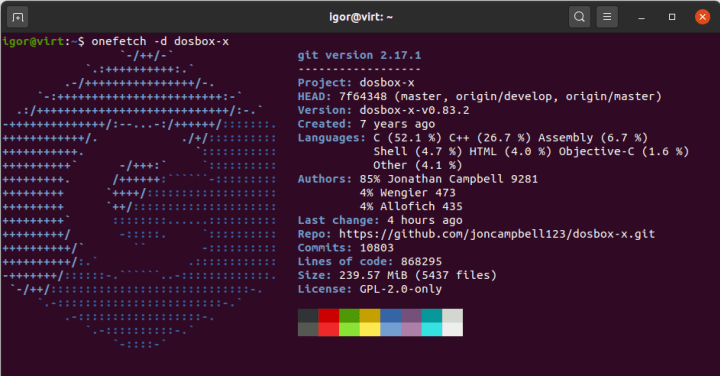Open a new terminal tab
The image size is (720, 376).
(17, 17)
